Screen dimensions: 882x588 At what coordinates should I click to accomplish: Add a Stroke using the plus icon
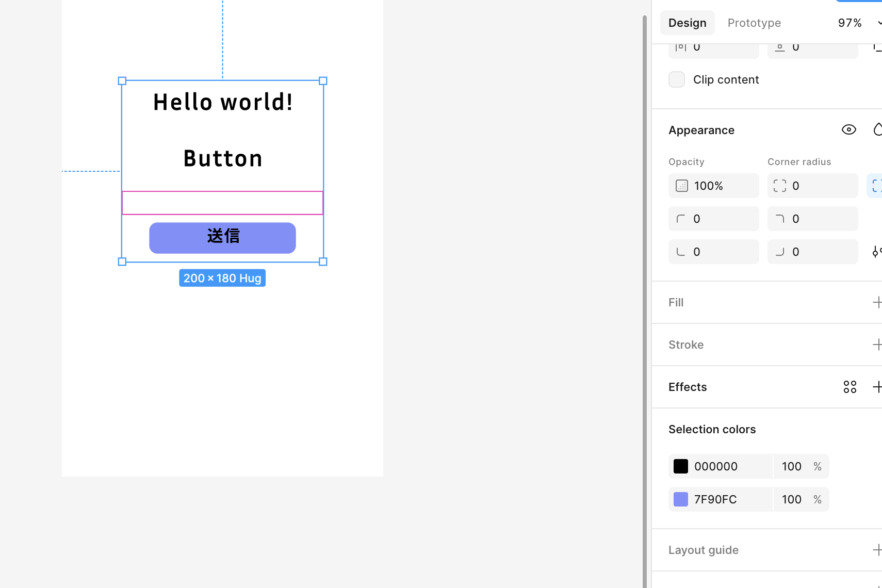(876, 345)
